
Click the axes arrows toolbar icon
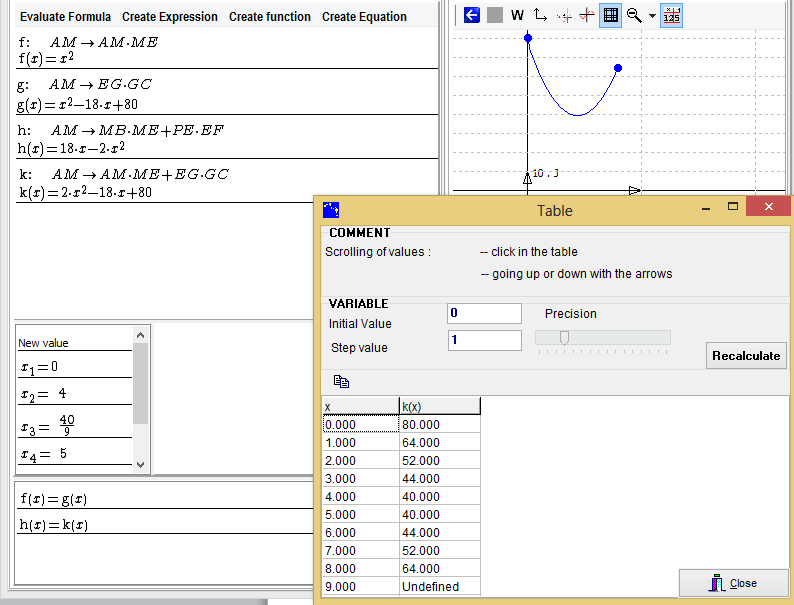[x=540, y=15]
